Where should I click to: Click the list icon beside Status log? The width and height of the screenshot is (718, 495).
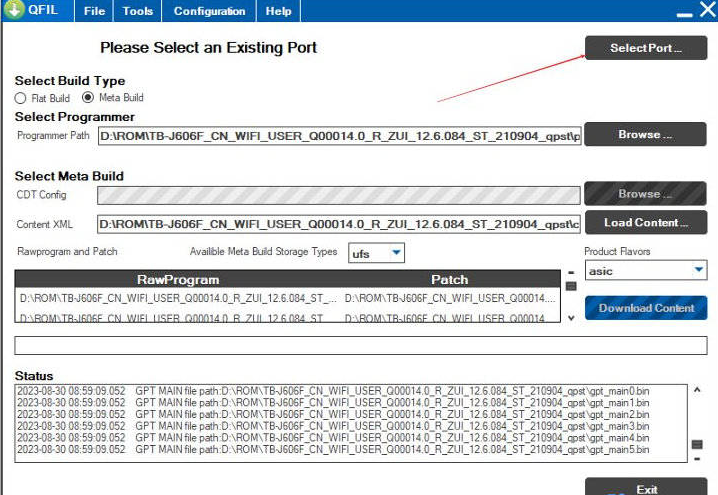697,444
